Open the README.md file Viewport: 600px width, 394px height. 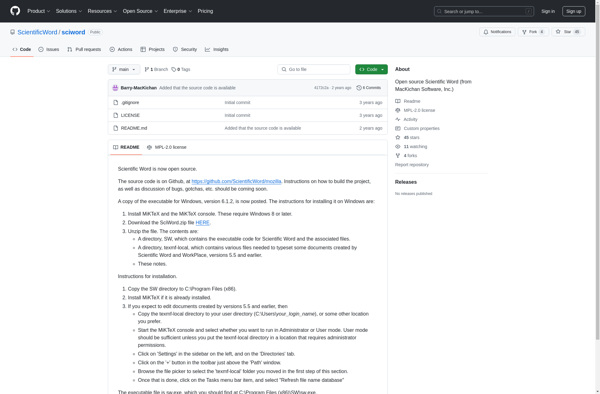[134, 128]
